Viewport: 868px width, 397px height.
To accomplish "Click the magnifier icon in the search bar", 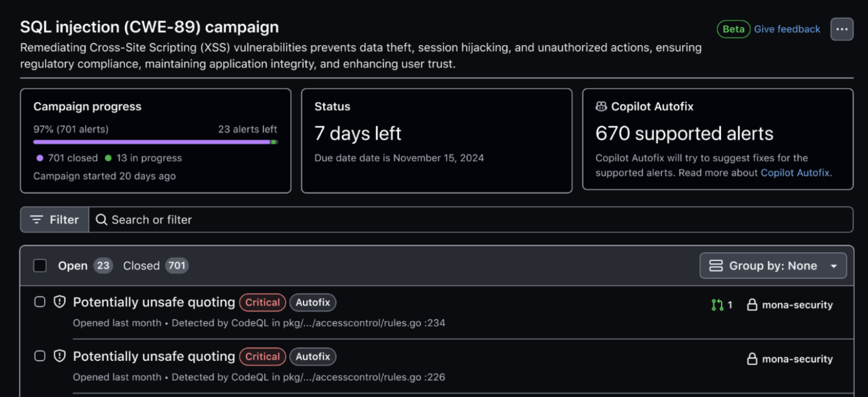I will pyautogui.click(x=101, y=220).
